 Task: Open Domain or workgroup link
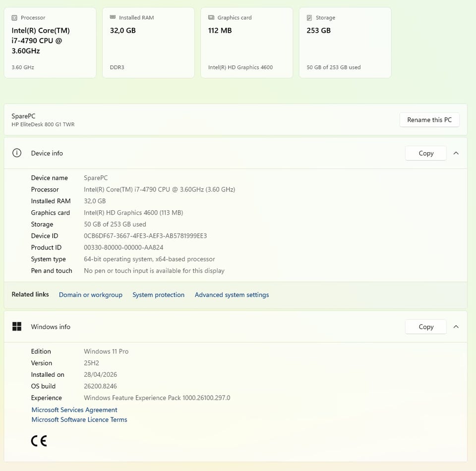click(90, 295)
